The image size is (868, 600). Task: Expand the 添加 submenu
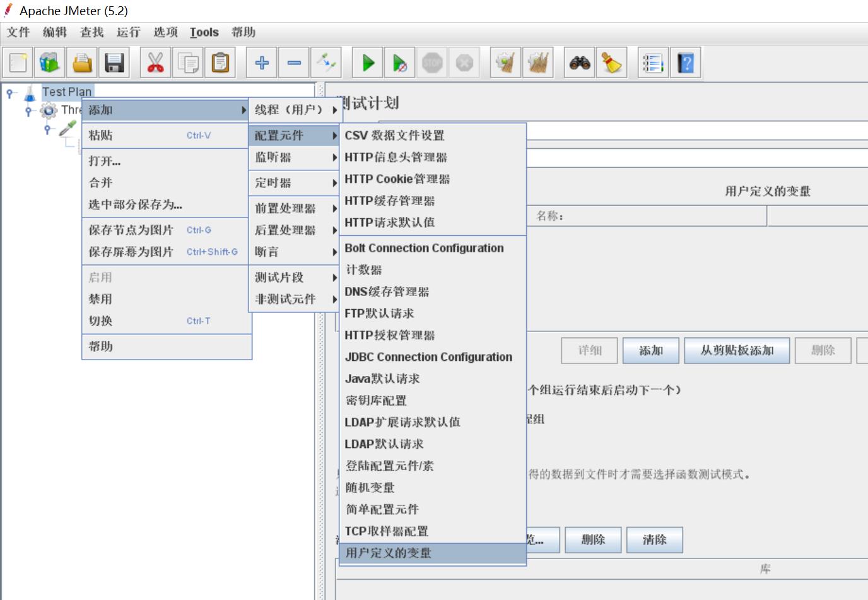167,110
